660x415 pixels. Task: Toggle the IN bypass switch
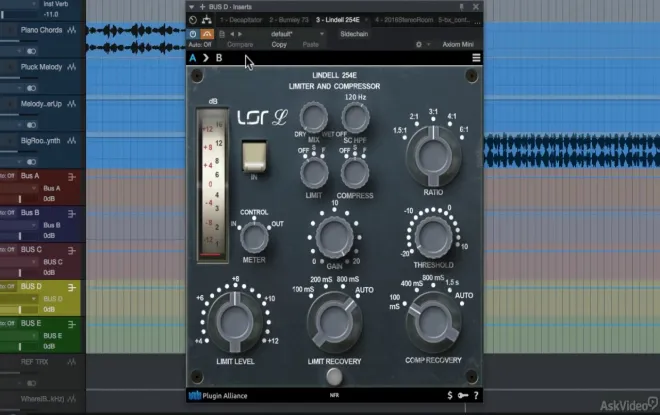point(254,157)
